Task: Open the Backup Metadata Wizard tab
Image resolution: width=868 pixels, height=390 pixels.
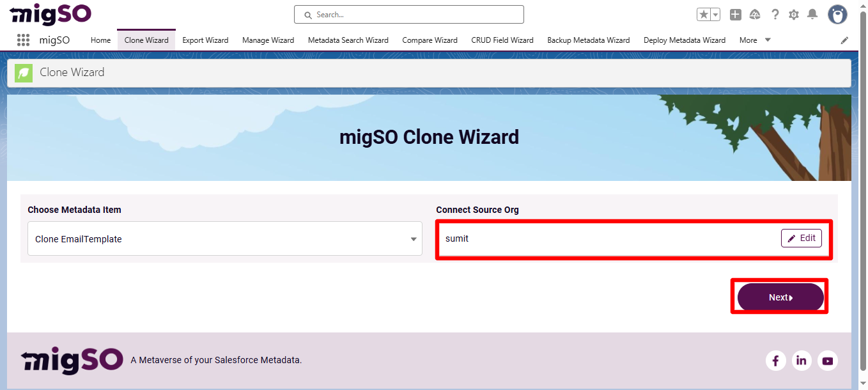Action: (x=588, y=40)
